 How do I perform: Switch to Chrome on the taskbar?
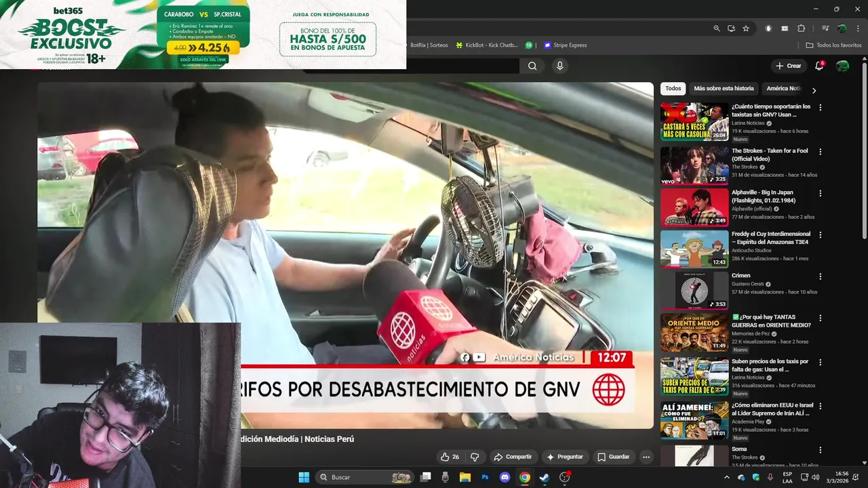tap(524, 477)
